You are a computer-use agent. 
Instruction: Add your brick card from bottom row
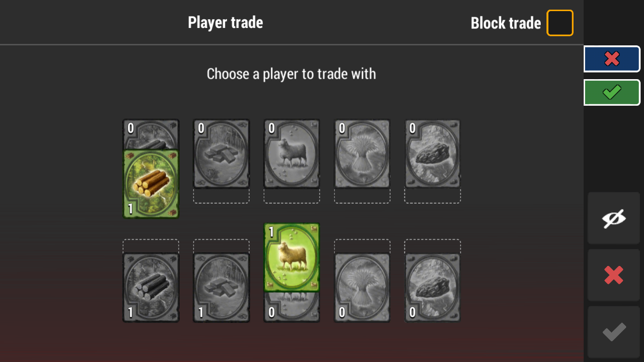coord(222,288)
